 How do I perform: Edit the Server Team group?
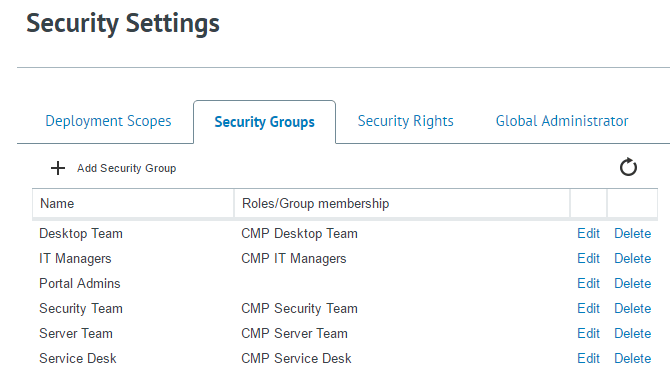click(x=588, y=333)
